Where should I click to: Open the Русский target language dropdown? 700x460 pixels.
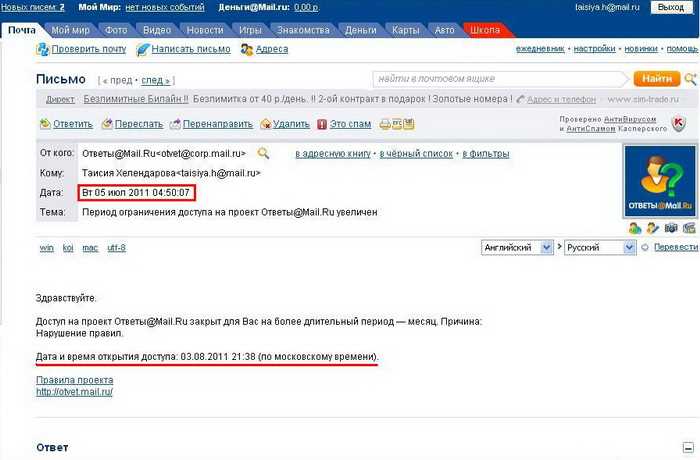pyautogui.click(x=600, y=247)
